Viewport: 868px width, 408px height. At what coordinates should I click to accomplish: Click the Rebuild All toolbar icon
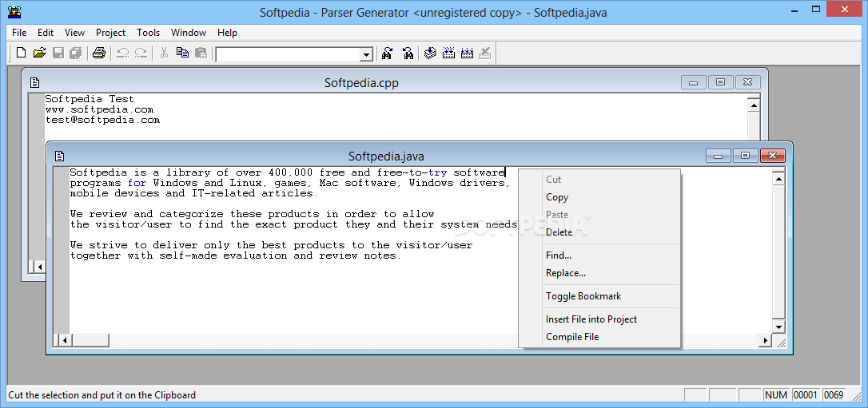point(468,53)
